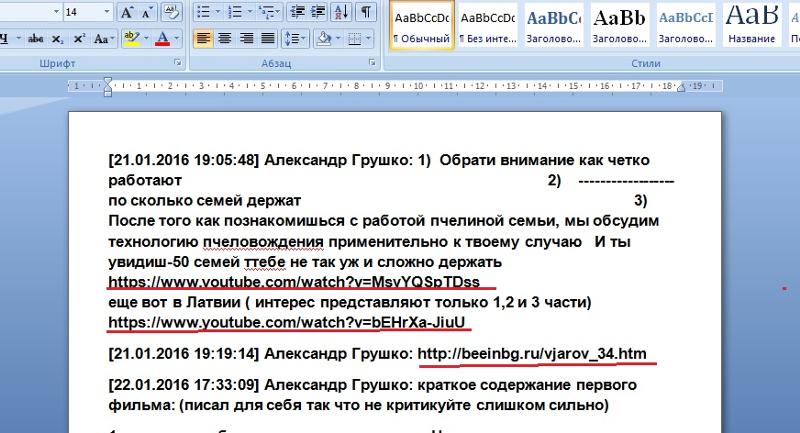Click the right indent marker on ruler

[681, 88]
